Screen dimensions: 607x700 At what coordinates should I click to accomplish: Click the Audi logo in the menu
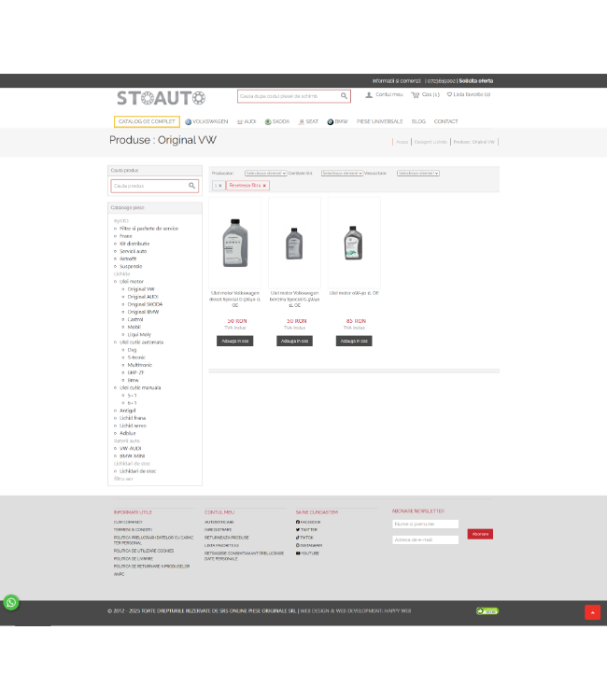pyautogui.click(x=240, y=122)
